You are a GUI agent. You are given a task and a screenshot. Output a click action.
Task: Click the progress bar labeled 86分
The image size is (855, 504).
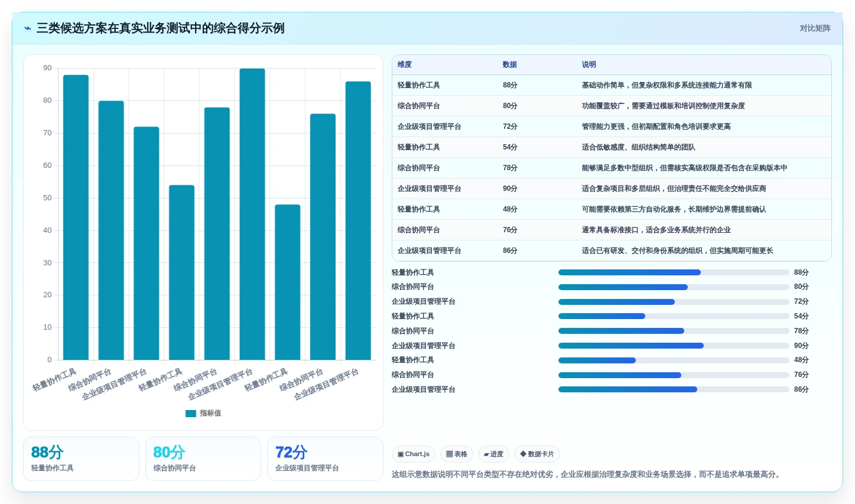click(674, 389)
